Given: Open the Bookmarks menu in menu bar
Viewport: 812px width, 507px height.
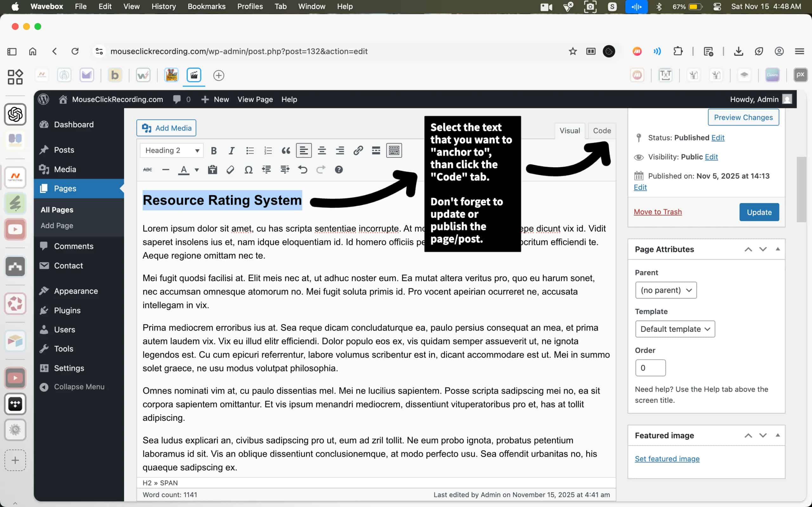Looking at the screenshot, I should (206, 6).
